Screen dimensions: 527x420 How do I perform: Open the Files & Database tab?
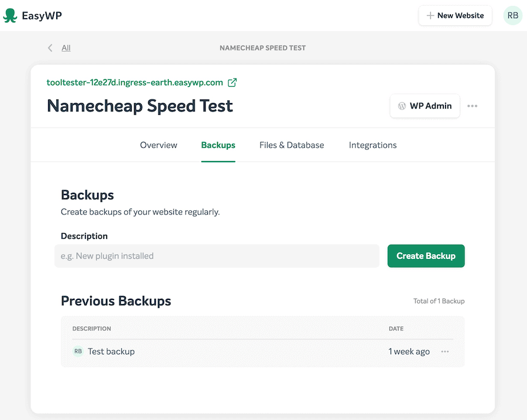point(292,145)
